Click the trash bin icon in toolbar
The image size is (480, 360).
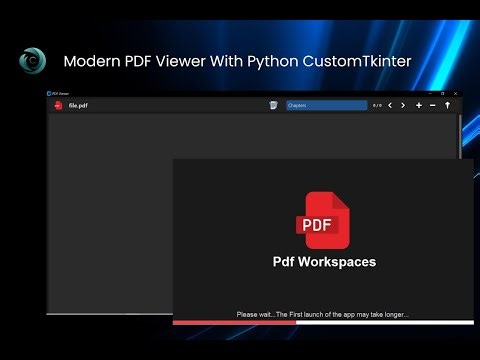(273, 105)
